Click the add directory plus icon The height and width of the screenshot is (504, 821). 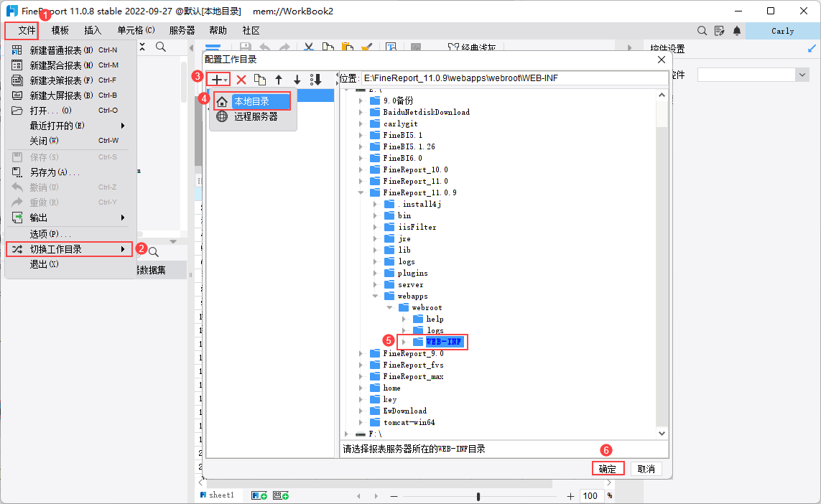[216, 80]
